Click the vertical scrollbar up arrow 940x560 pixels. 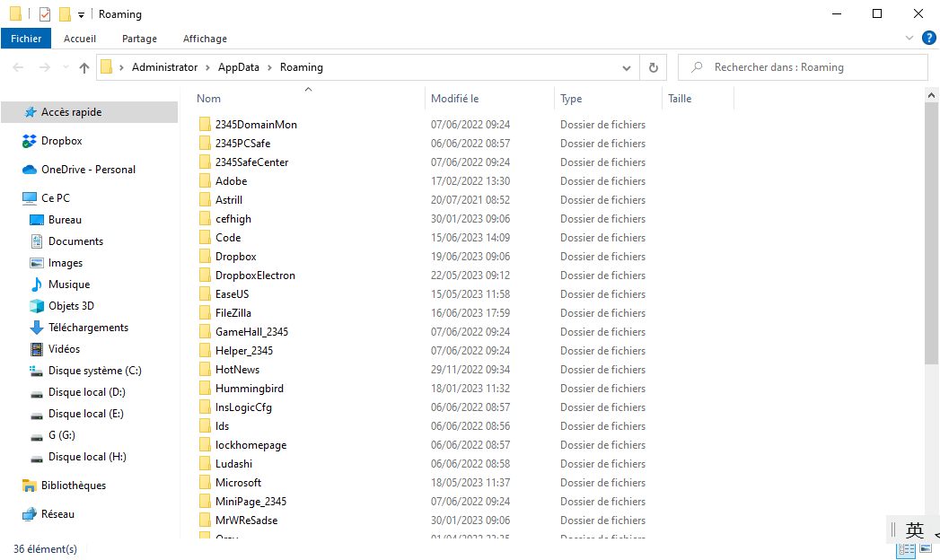point(931,94)
